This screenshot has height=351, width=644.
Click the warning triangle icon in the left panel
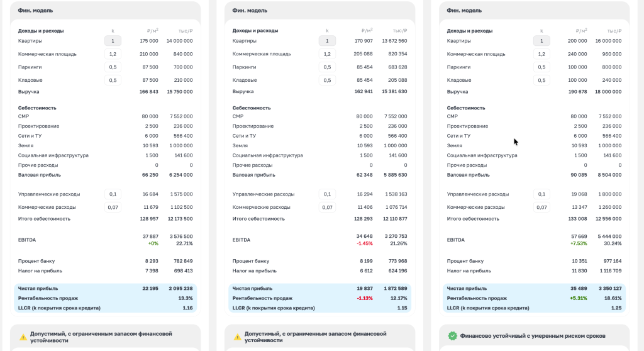[x=23, y=337]
